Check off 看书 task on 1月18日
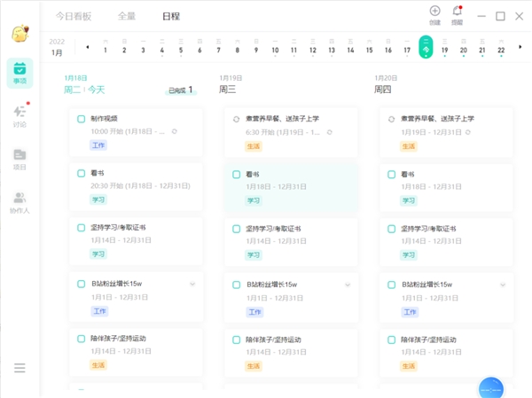 (81, 174)
